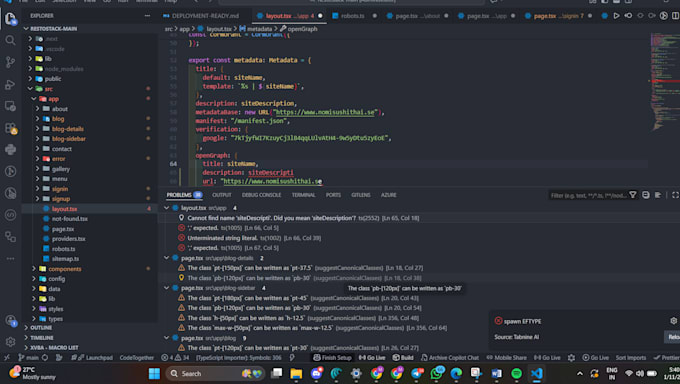Open Explorer more actions ellipsis

[147, 16]
